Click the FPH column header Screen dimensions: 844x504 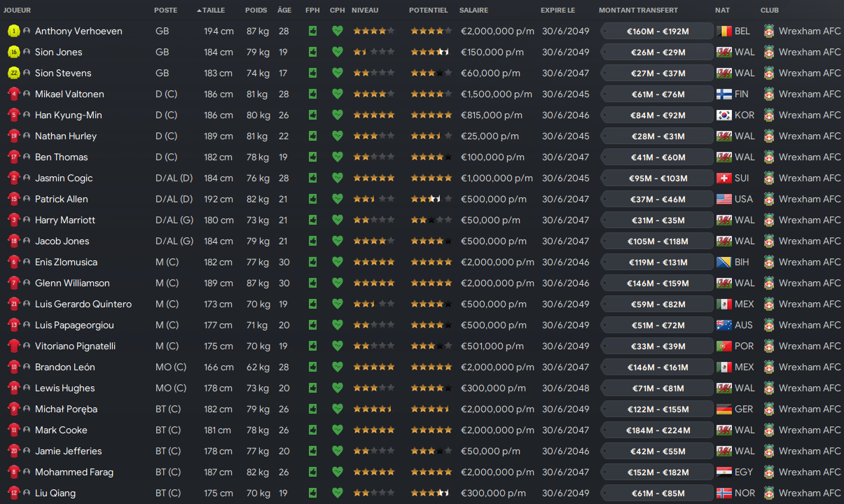tap(312, 10)
